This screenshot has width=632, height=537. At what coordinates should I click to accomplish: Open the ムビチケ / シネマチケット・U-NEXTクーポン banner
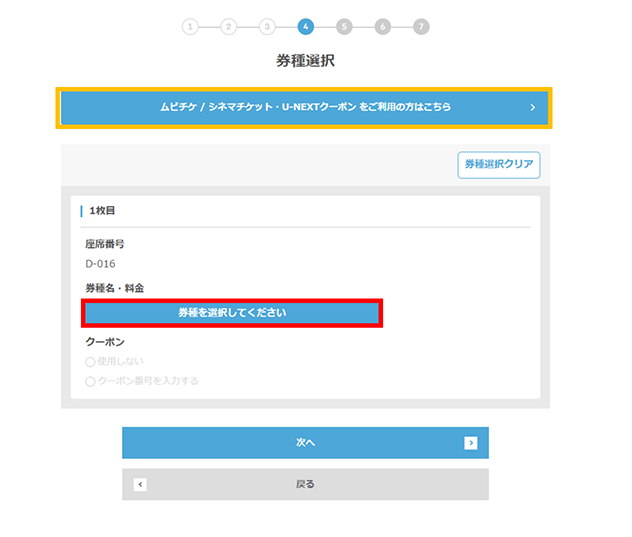point(305,107)
